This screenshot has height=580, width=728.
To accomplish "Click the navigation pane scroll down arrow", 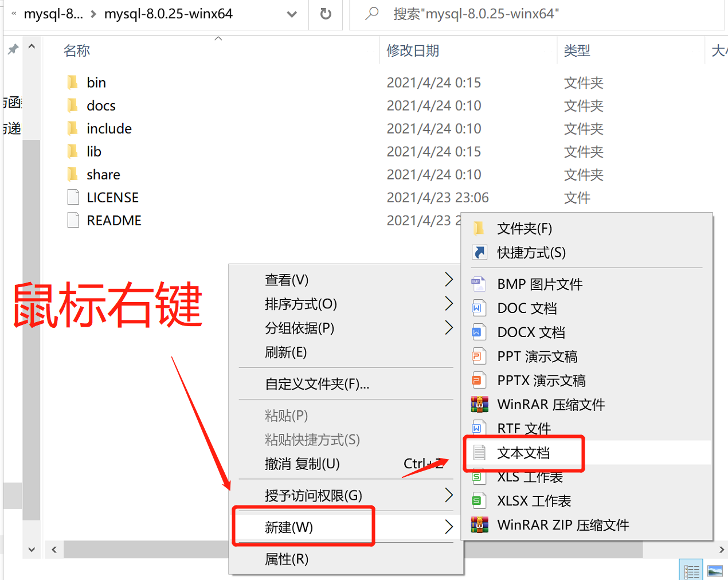I will (32, 550).
